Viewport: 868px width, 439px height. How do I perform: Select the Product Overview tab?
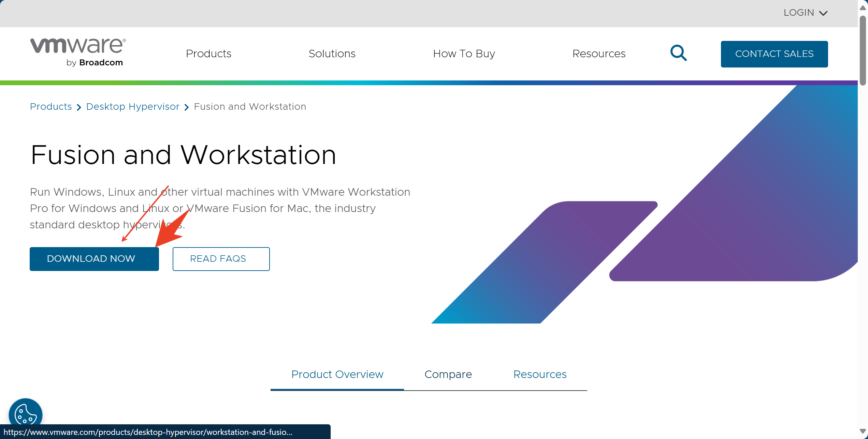[x=337, y=374]
